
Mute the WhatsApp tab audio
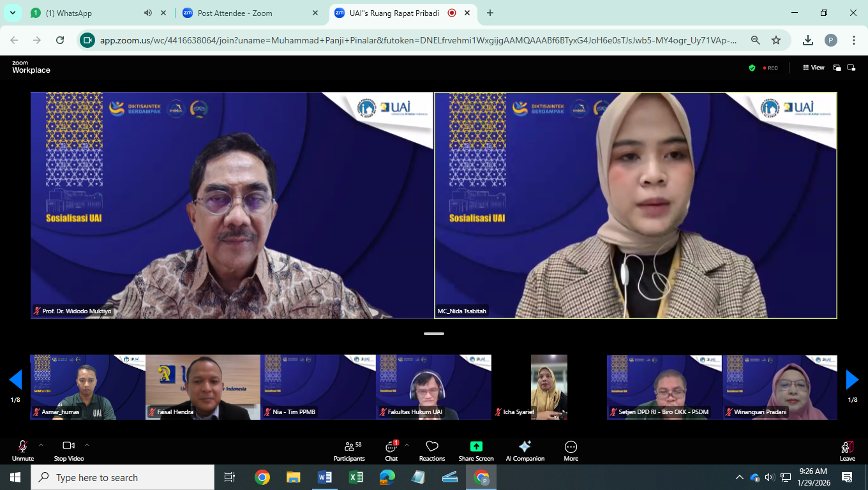coord(148,13)
